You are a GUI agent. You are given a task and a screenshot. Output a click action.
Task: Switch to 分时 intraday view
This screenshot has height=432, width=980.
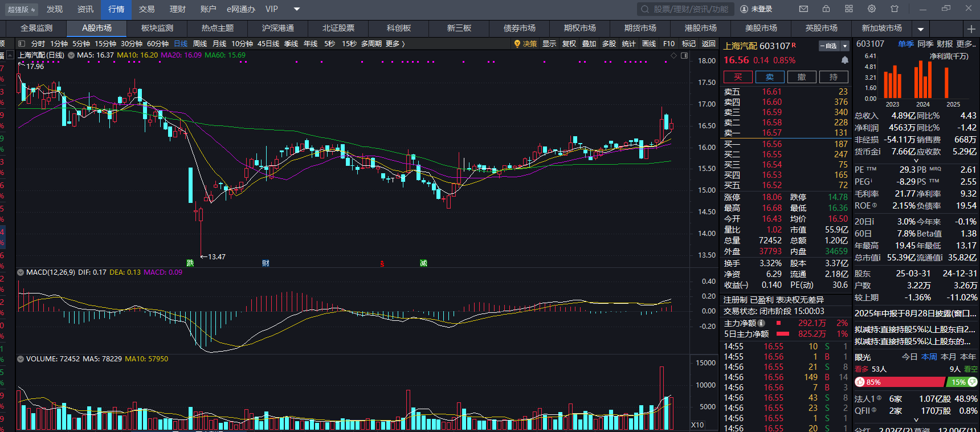[x=38, y=44]
